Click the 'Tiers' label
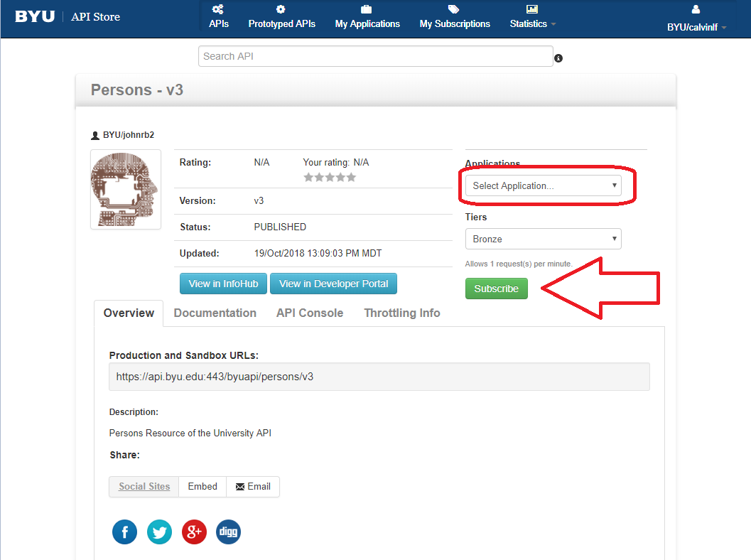This screenshot has width=751, height=560. point(476,217)
